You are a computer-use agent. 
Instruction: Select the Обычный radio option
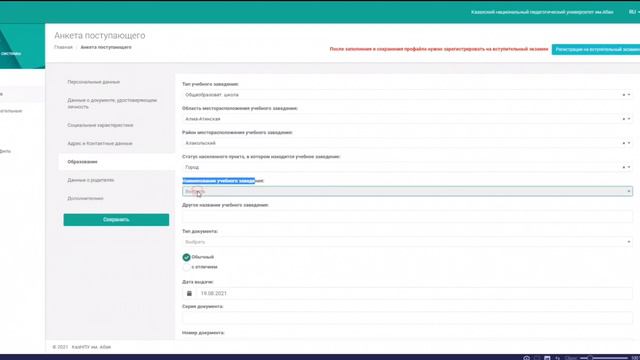[187, 257]
